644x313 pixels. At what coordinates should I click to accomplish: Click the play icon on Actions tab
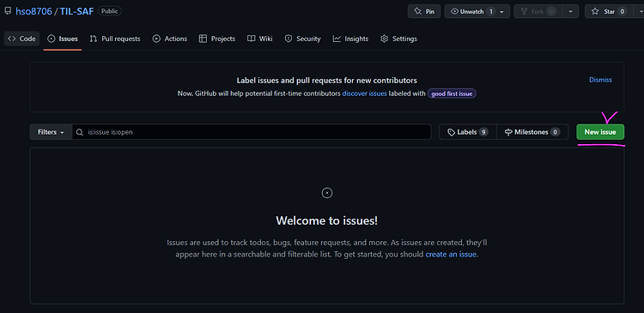click(x=156, y=39)
